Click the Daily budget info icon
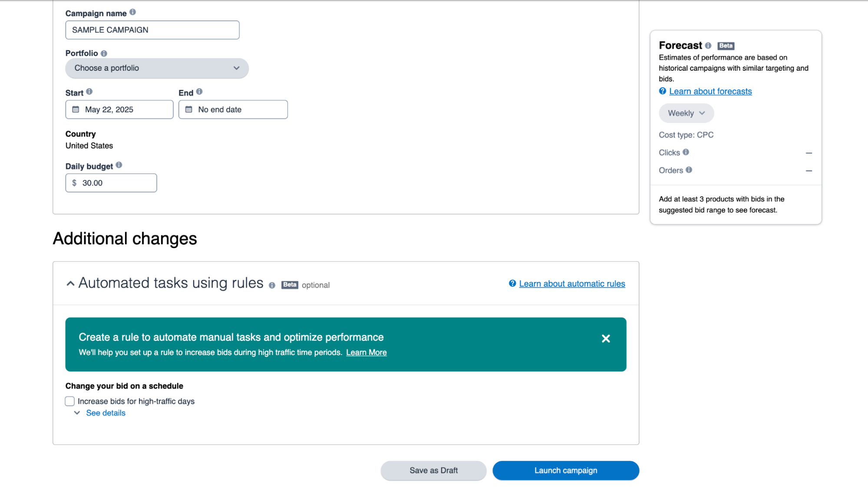868x494 pixels. pos(119,165)
